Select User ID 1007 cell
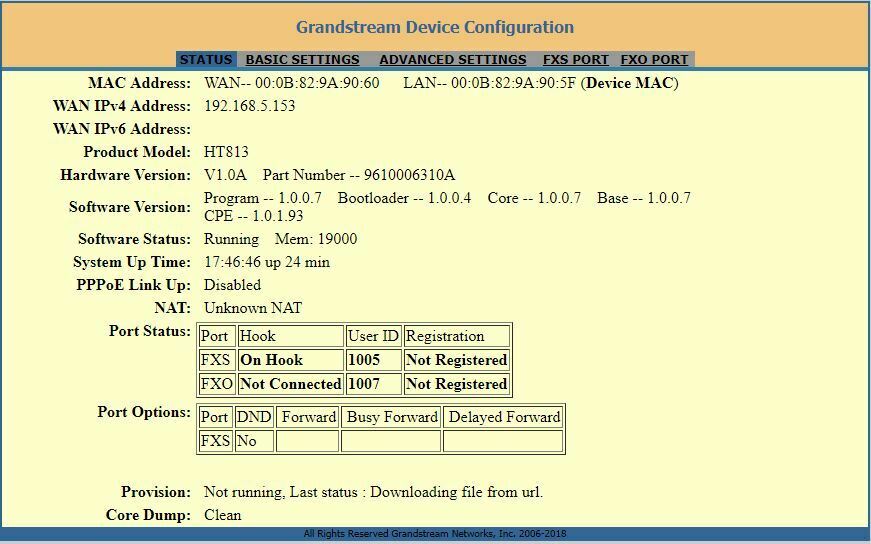Viewport: 871px width, 544px height. [373, 384]
